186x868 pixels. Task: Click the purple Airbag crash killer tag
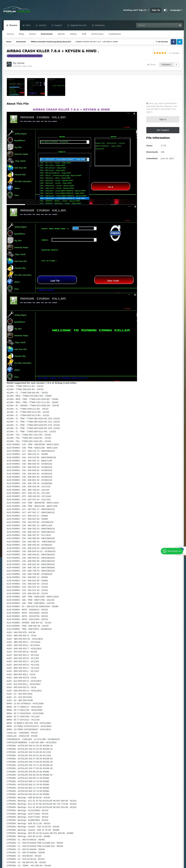(x=25, y=56)
